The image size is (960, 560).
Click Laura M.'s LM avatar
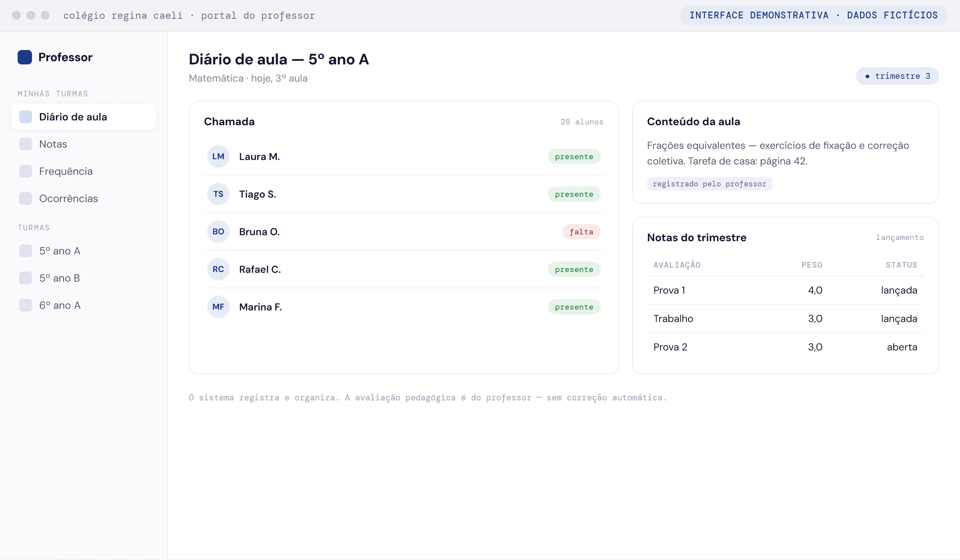coord(218,156)
